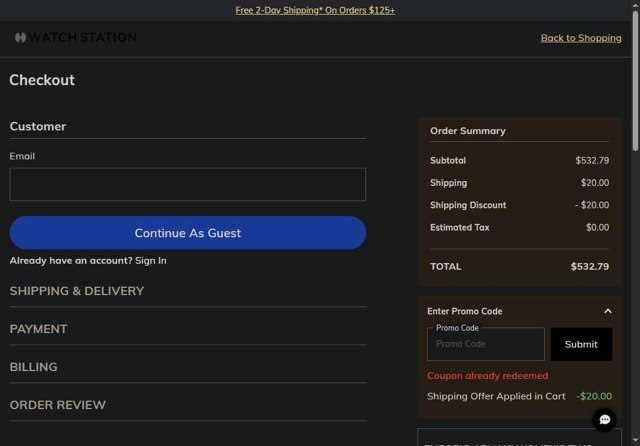Focus the Email input field
640x446 pixels.
click(188, 184)
